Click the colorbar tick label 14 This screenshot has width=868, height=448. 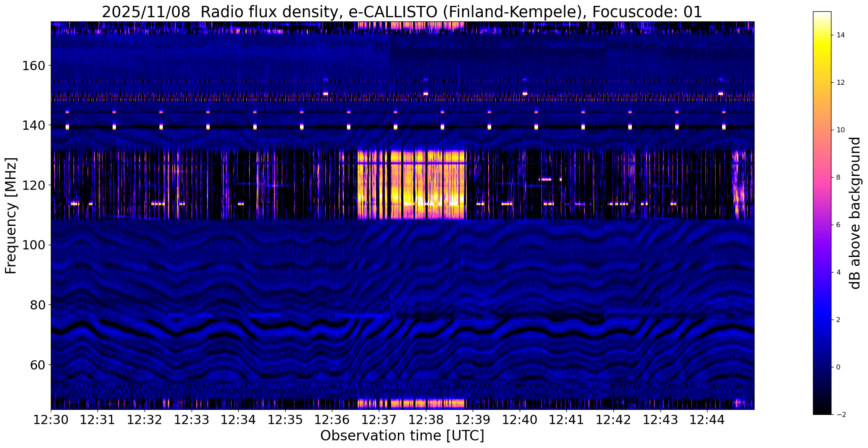tap(841, 35)
